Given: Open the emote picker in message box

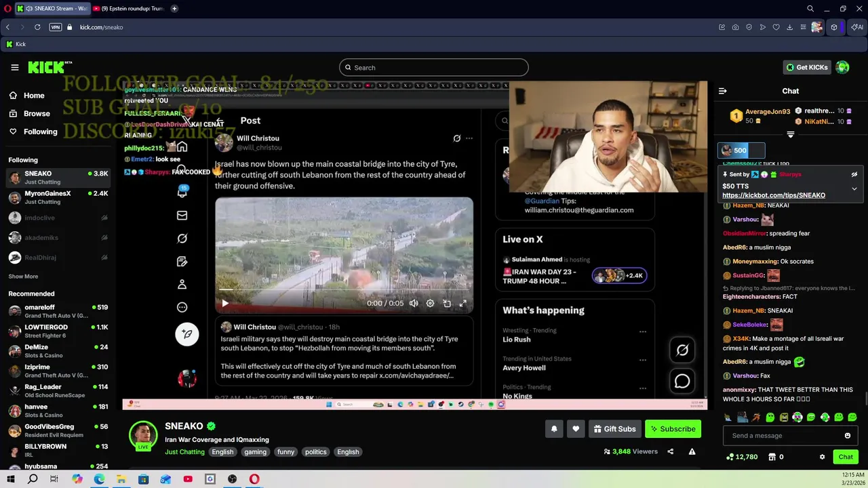Looking at the screenshot, I should [848, 436].
